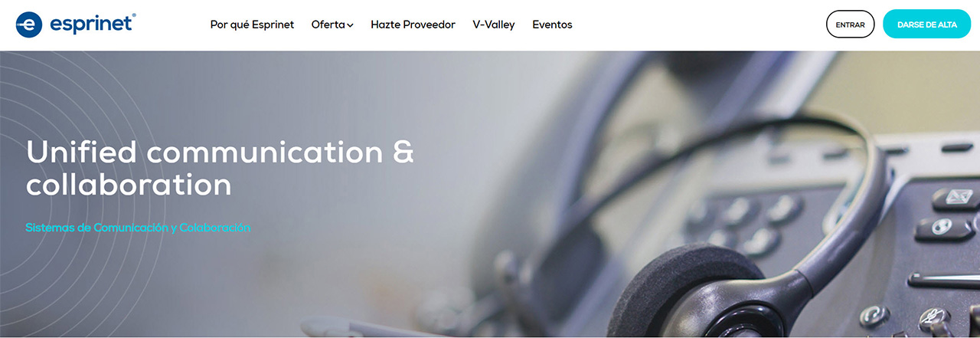Open the Oferta menu
This screenshot has height=338, width=980.
[328, 25]
